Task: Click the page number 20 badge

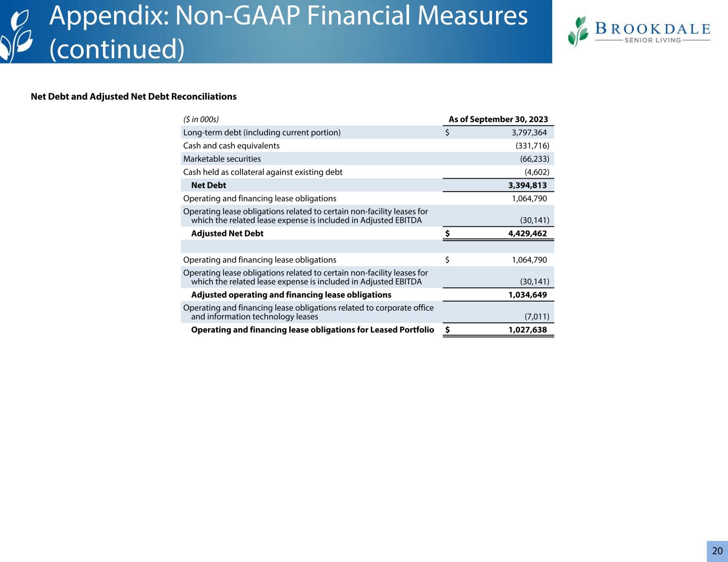Action: pos(717,551)
